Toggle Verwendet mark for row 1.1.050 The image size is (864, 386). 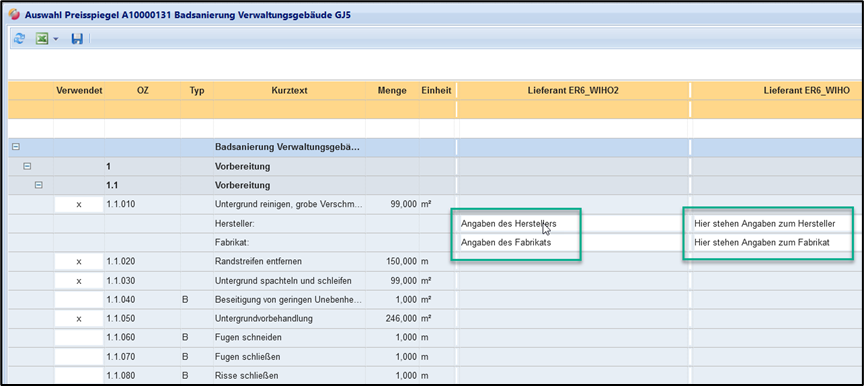79,319
